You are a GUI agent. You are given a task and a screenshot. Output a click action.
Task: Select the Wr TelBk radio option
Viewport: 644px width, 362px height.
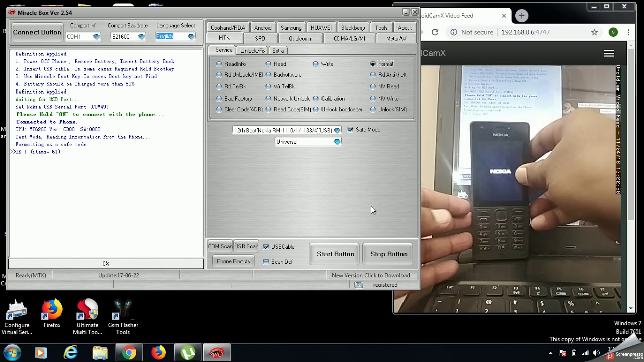[280, 86]
